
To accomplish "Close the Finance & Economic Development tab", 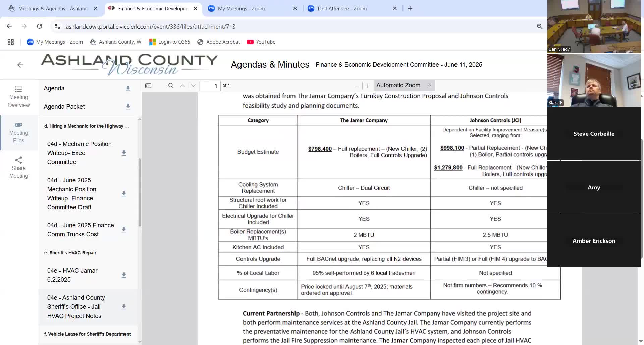I will click(196, 9).
